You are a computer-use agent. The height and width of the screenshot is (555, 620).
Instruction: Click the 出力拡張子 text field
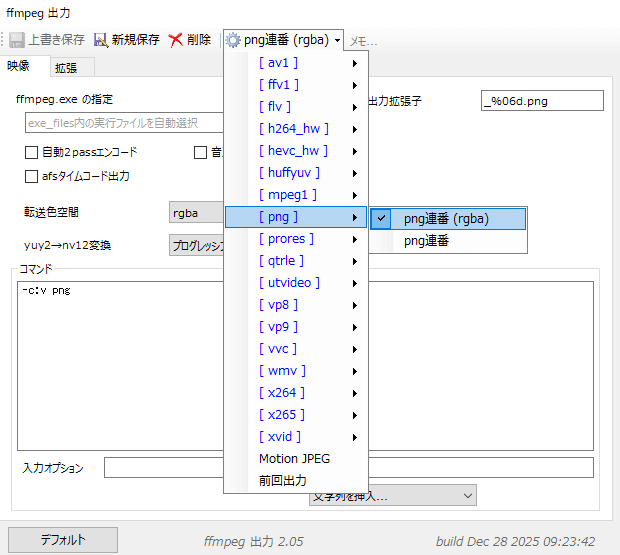pyautogui.click(x=542, y=100)
